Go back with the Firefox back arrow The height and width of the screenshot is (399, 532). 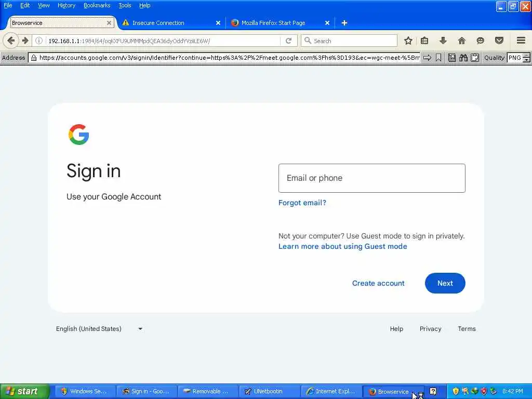pyautogui.click(x=11, y=41)
